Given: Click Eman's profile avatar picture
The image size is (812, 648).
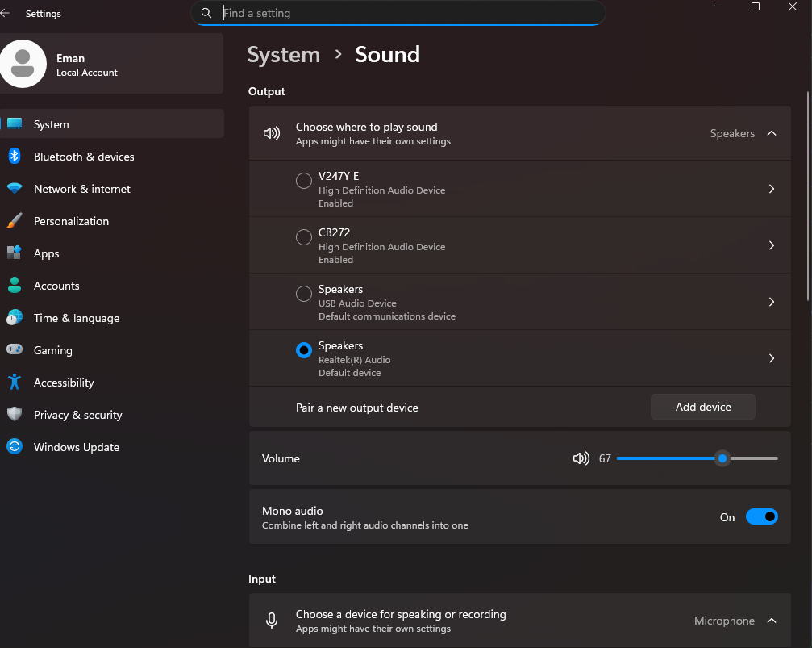Looking at the screenshot, I should (23, 64).
